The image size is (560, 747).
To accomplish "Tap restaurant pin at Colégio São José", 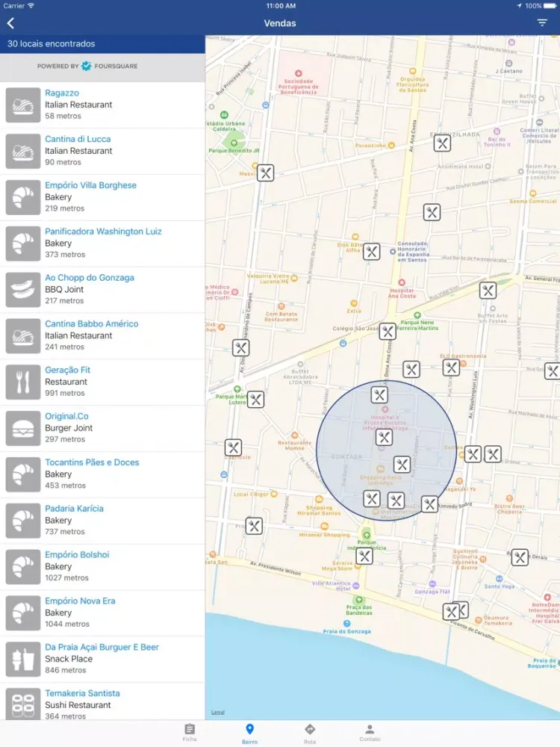I will click(388, 331).
